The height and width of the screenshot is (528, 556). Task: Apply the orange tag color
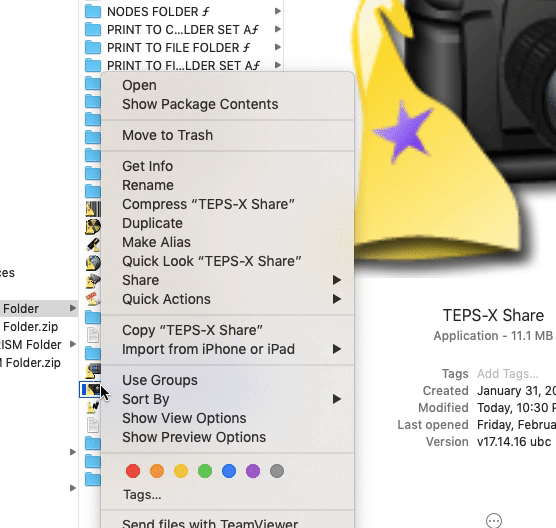pos(157,471)
